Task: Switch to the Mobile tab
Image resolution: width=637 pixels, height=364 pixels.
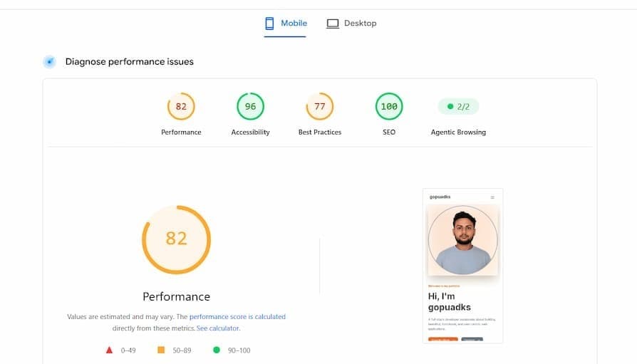Action: pyautogui.click(x=285, y=24)
